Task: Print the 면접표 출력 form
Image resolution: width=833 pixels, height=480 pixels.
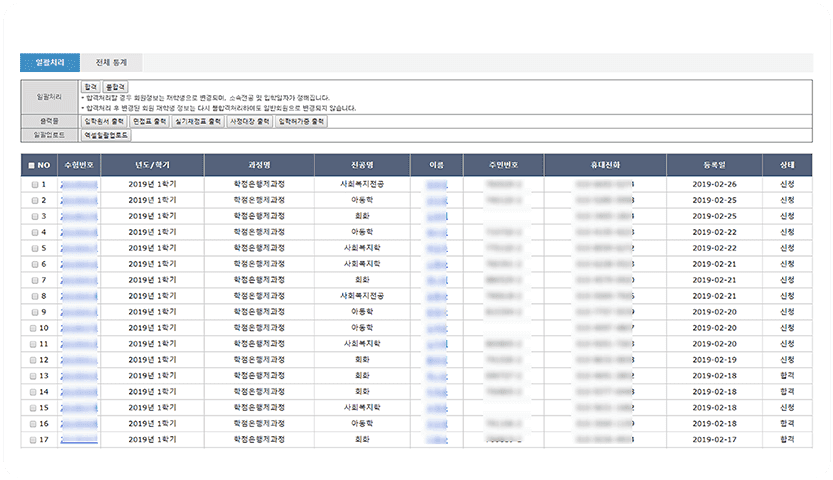Action: 150,121
